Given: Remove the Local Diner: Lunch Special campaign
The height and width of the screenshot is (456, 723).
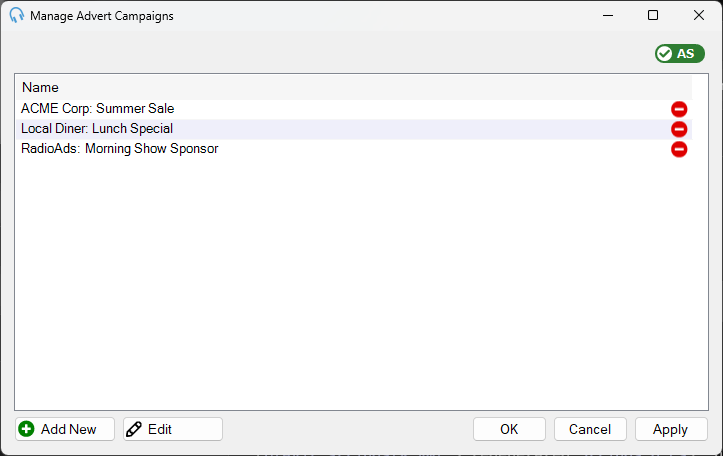Looking at the screenshot, I should 679,129.
